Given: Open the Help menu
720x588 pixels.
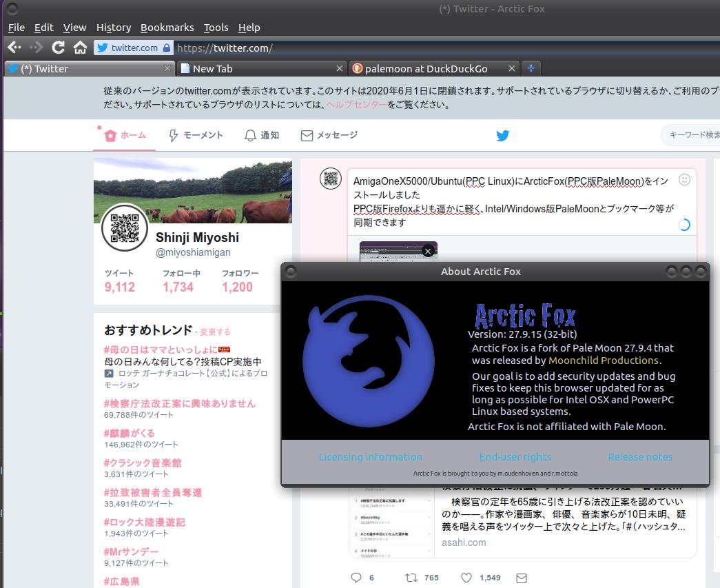Looking at the screenshot, I should pyautogui.click(x=249, y=28).
